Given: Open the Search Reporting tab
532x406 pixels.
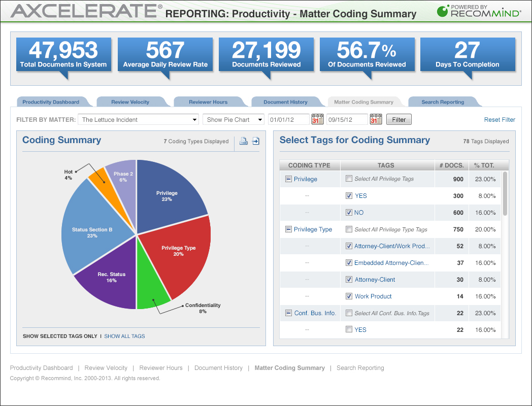Looking at the screenshot, I should [x=443, y=102].
